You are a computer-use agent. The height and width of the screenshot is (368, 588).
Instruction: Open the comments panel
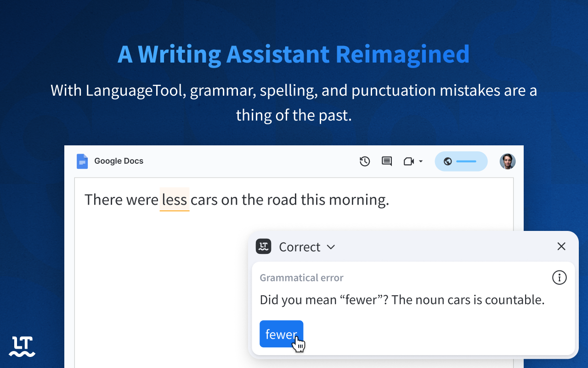(386, 161)
